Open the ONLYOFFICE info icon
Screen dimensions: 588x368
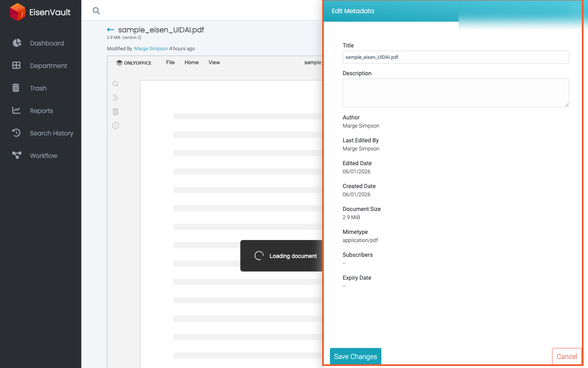[x=116, y=126]
